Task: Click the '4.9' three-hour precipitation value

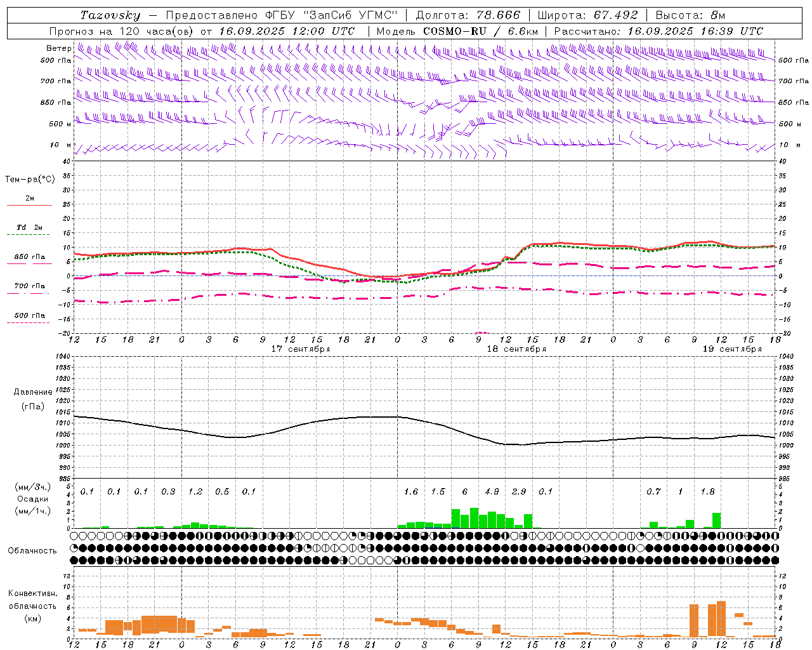Action: (492, 492)
